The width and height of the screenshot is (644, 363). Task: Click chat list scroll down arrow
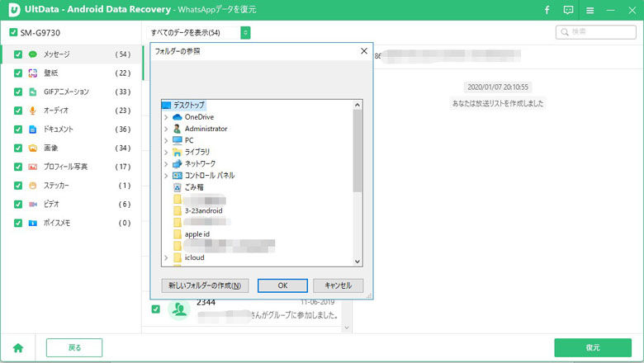tap(347, 328)
